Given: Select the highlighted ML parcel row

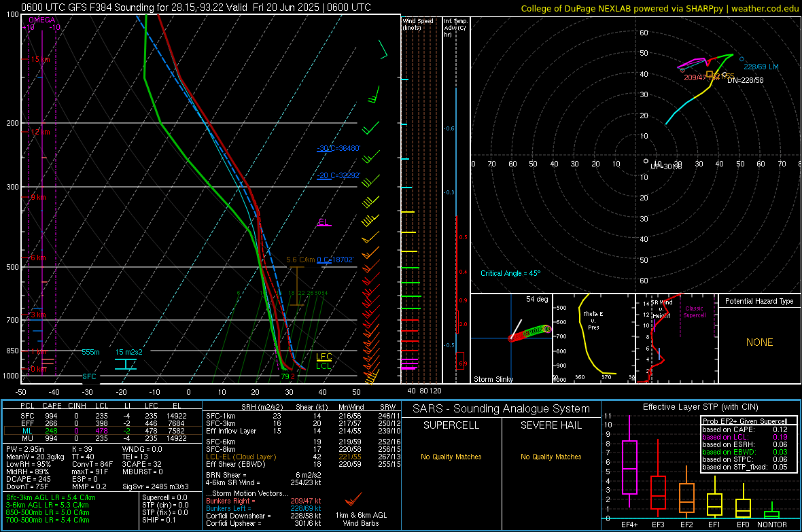Looking at the screenshot, I should (102, 431).
